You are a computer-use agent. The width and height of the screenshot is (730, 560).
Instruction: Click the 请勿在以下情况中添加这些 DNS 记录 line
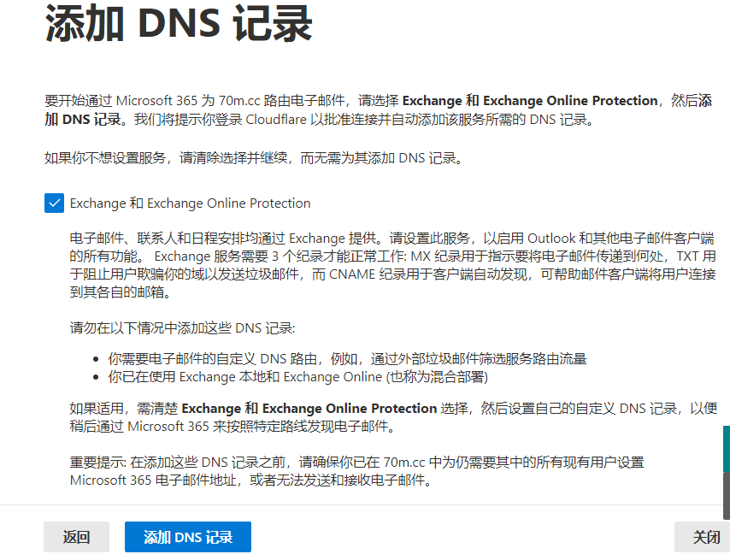click(x=182, y=328)
